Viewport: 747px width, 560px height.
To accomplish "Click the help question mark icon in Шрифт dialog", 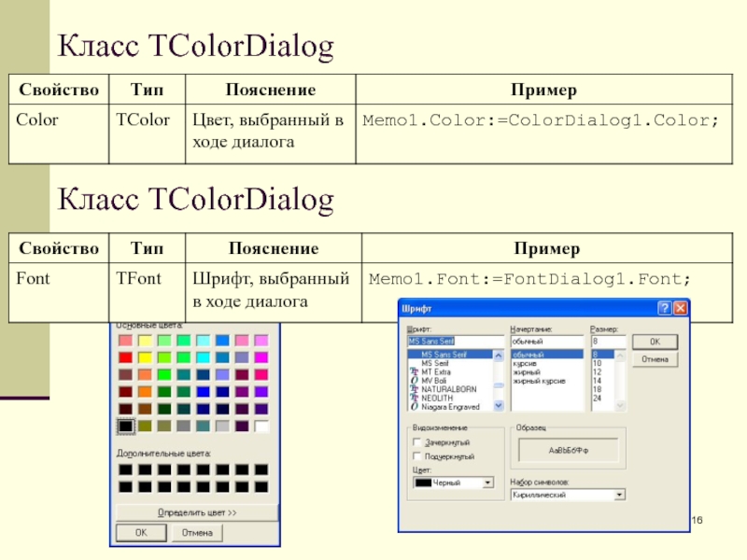I will pos(664,308).
